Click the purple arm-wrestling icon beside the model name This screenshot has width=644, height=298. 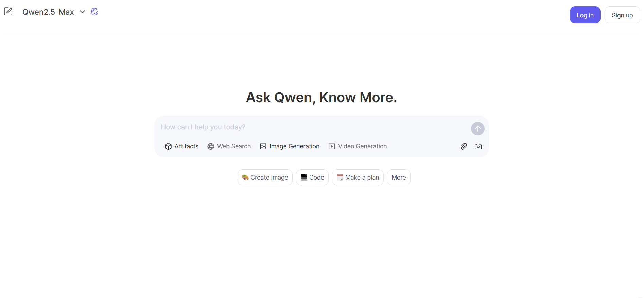(x=94, y=12)
